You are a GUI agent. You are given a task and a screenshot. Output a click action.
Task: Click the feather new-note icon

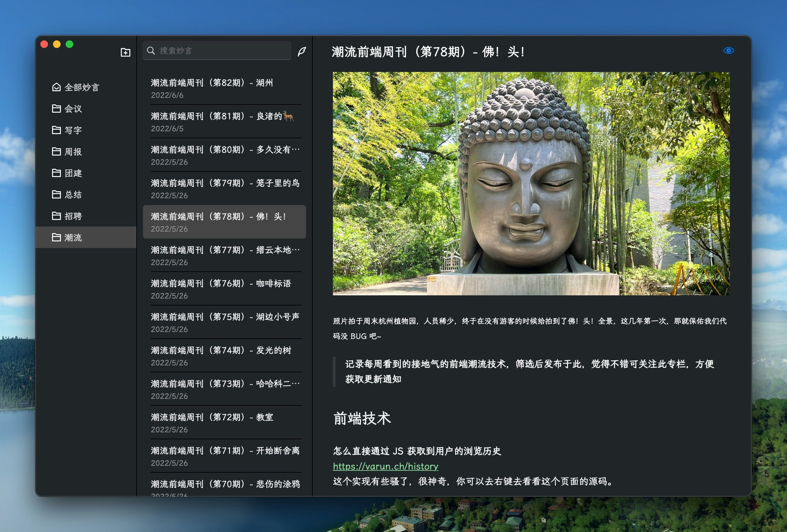[302, 51]
